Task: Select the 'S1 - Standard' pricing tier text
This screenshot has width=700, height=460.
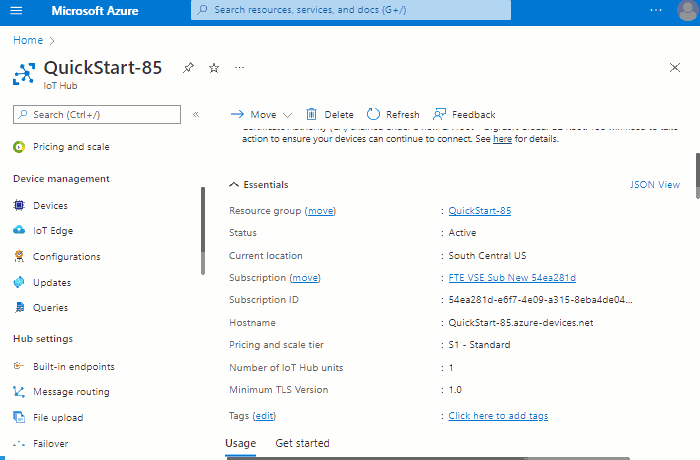Action: [479, 345]
